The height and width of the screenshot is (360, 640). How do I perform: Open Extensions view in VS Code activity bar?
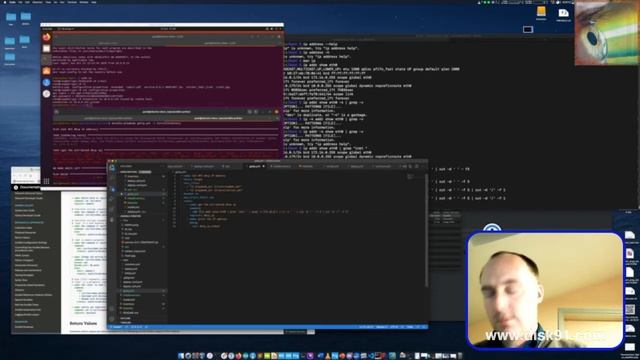112,209
